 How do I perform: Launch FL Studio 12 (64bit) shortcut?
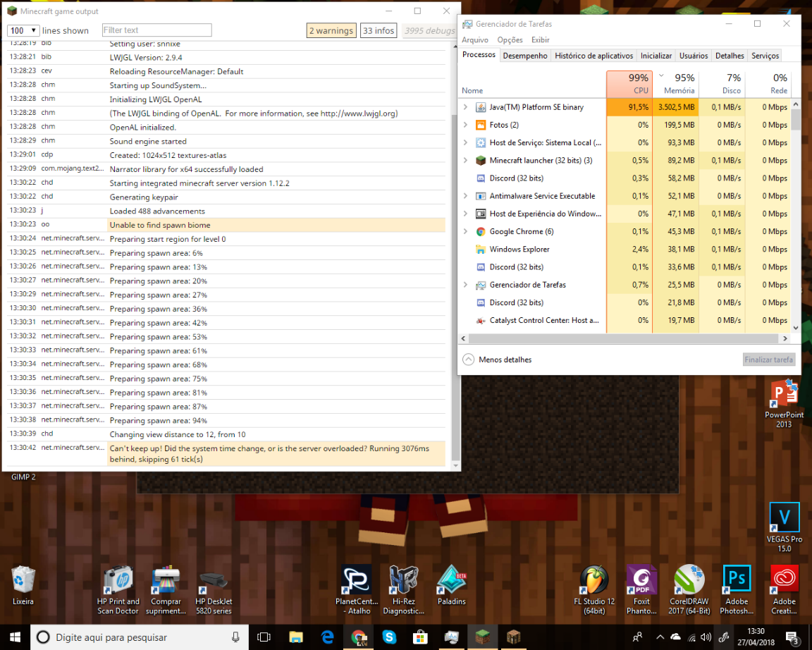coord(594,589)
